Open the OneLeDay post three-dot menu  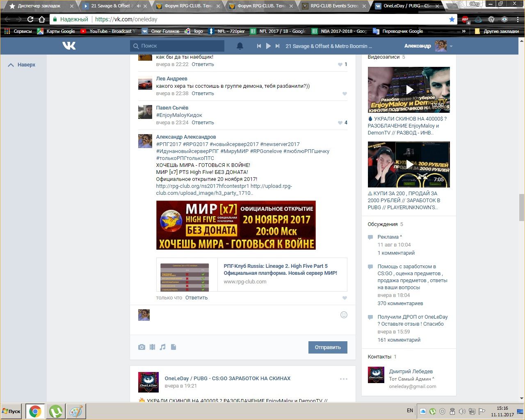point(344,379)
